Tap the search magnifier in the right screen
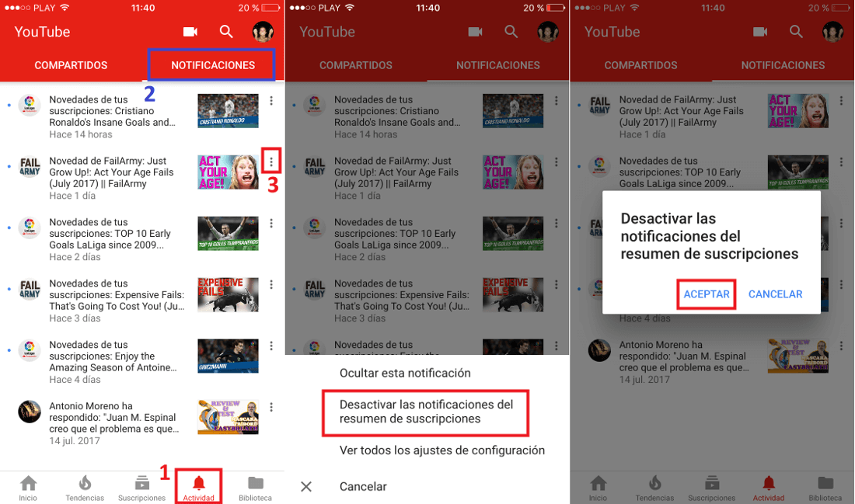The image size is (855, 504). point(796,32)
